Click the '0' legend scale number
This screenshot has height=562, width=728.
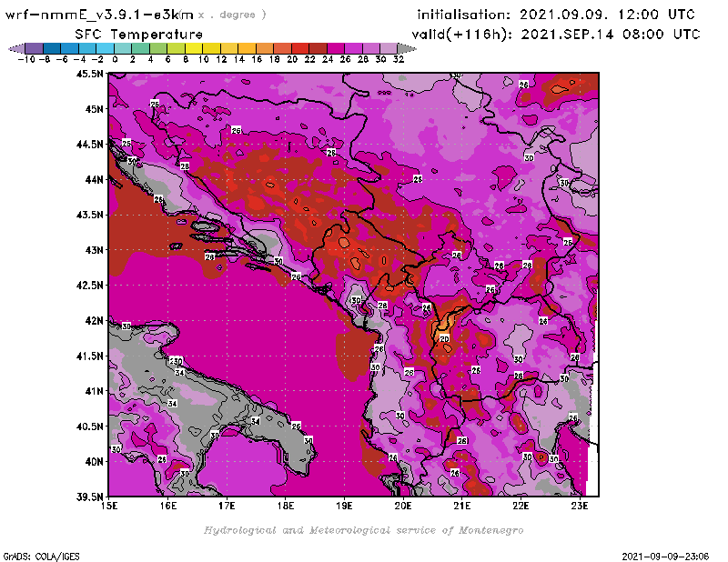point(115,59)
